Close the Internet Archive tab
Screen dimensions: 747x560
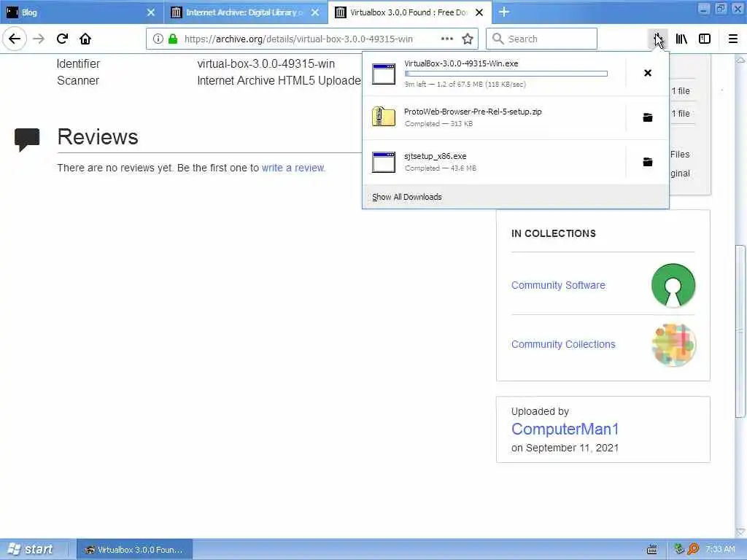315,12
